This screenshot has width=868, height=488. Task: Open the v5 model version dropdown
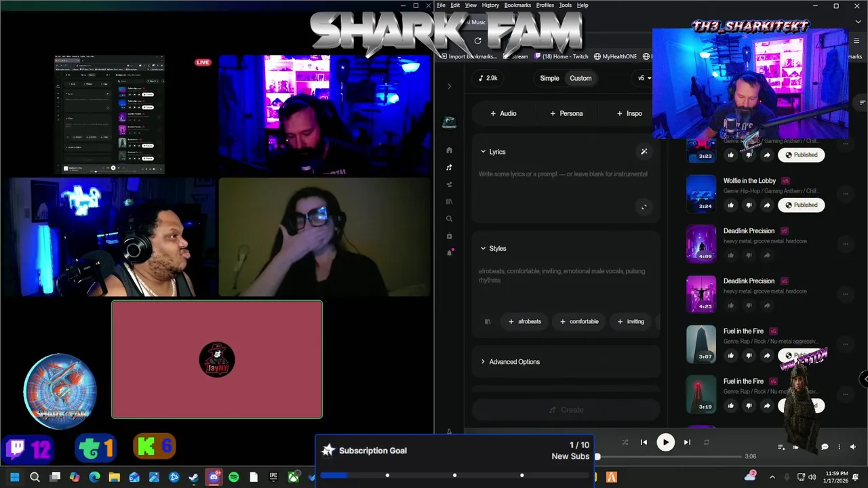click(x=644, y=78)
